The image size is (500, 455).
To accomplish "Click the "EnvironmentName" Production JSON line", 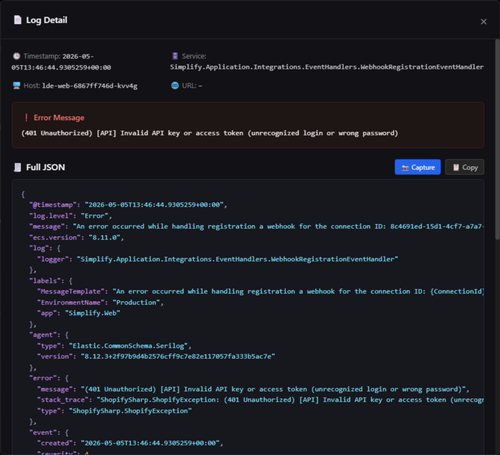I will pyautogui.click(x=100, y=302).
